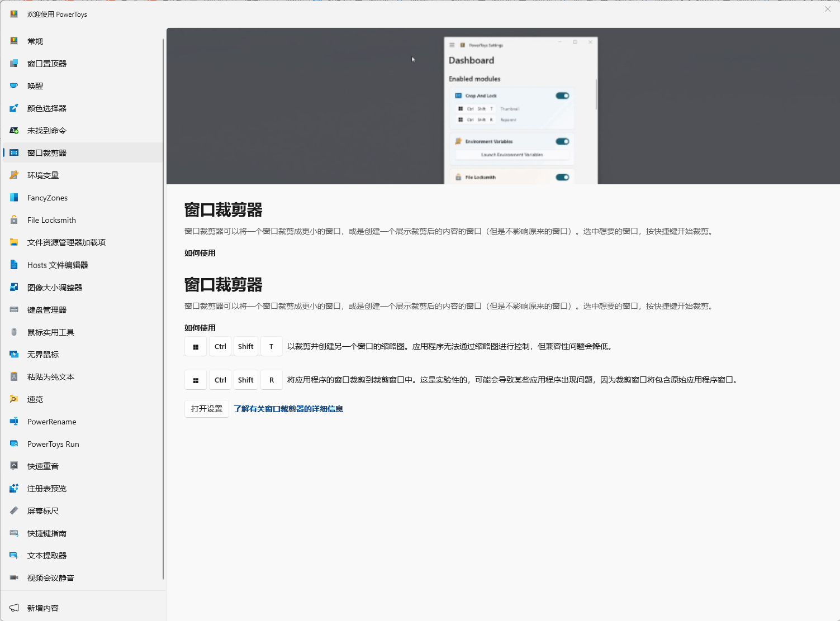The width and height of the screenshot is (840, 621).
Task: Click the 视频会议静音 camera icon
Action: 14,577
